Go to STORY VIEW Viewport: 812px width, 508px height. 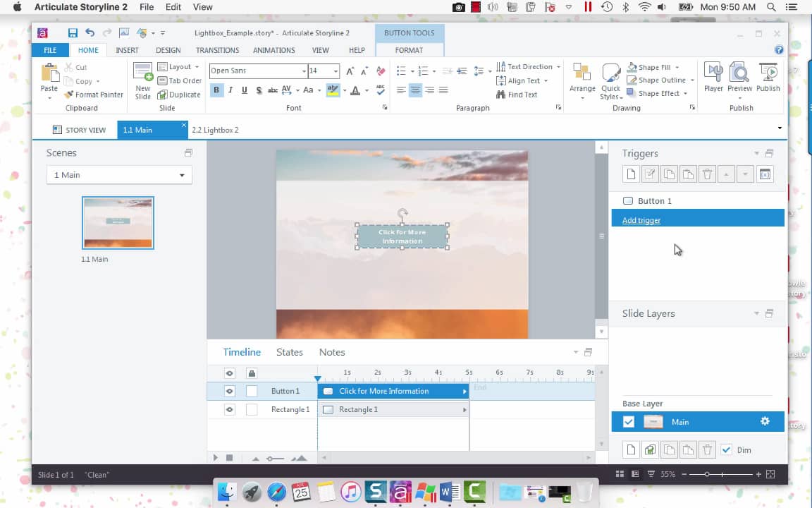pos(79,130)
